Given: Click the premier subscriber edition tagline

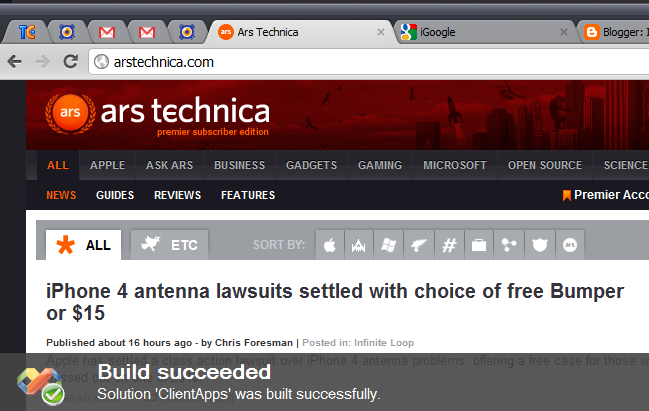Looking at the screenshot, I should (213, 132).
